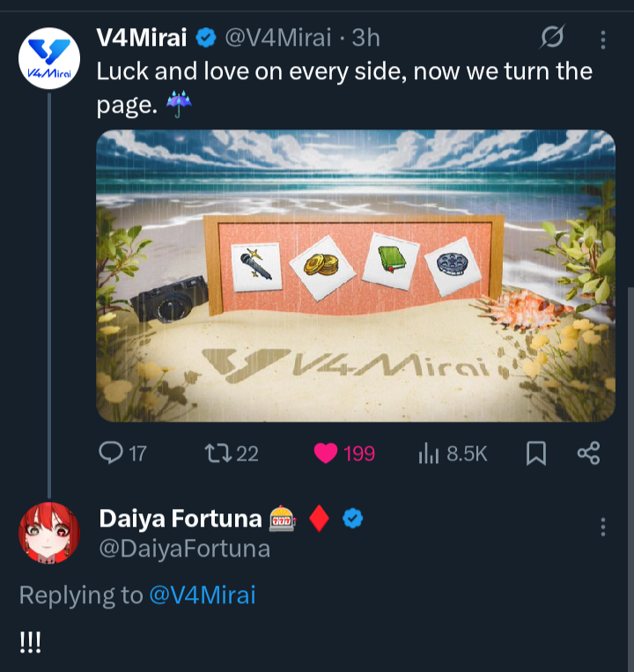The image size is (634, 672).
Task: Open Daiya Fortuna reply's more options
Action: [x=603, y=527]
